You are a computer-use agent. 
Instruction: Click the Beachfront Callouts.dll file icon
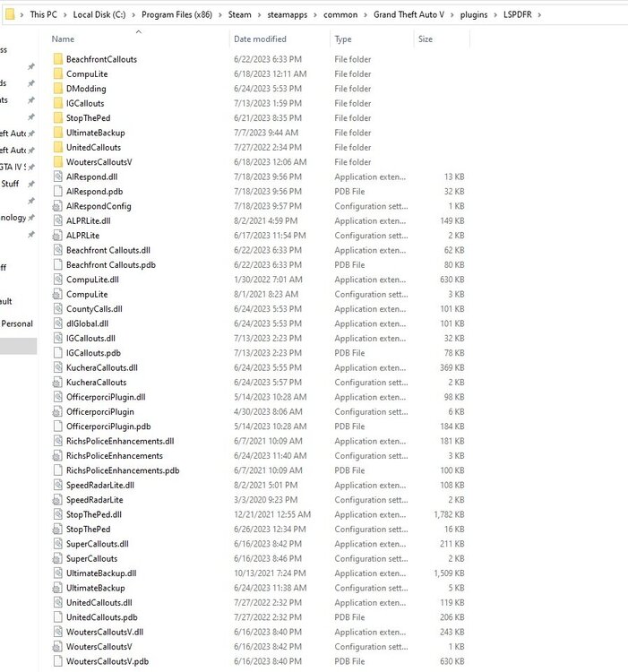(58, 250)
